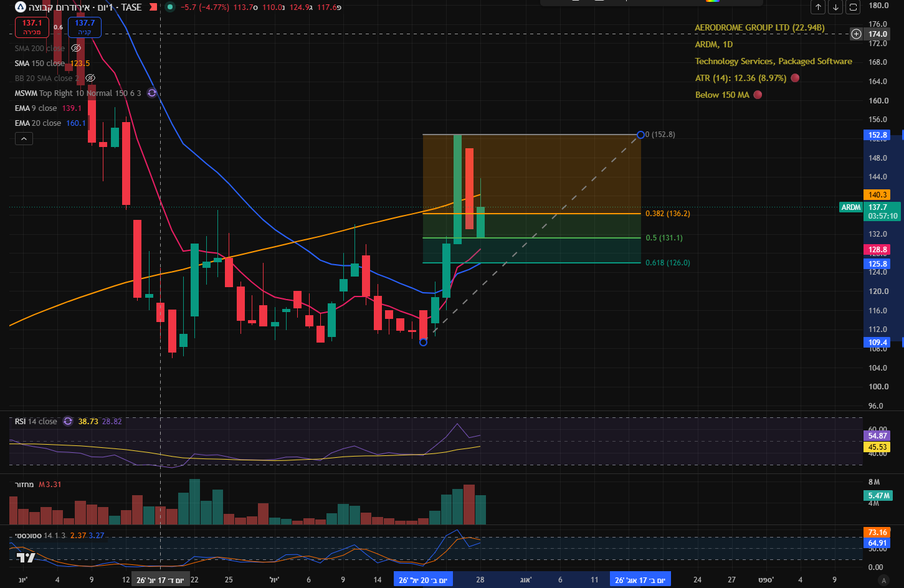904x588 pixels.
Task: Show the hidden BB 20 SMA indicator
Action: 90,78
